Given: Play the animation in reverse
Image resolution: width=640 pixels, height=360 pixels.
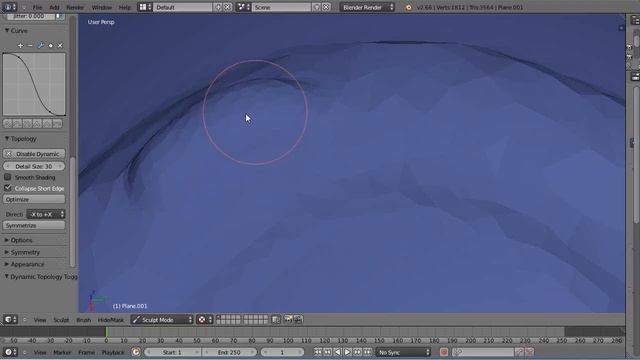Looking at the screenshot, I should click(x=337, y=352).
